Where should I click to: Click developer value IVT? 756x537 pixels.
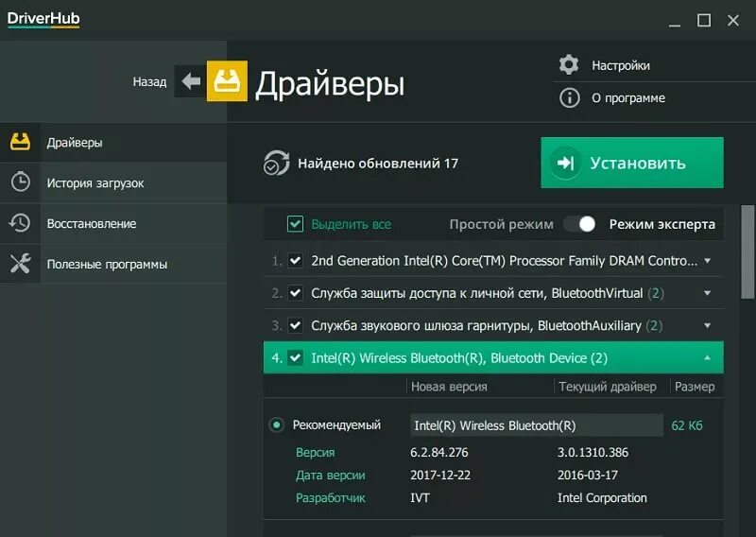(420, 497)
